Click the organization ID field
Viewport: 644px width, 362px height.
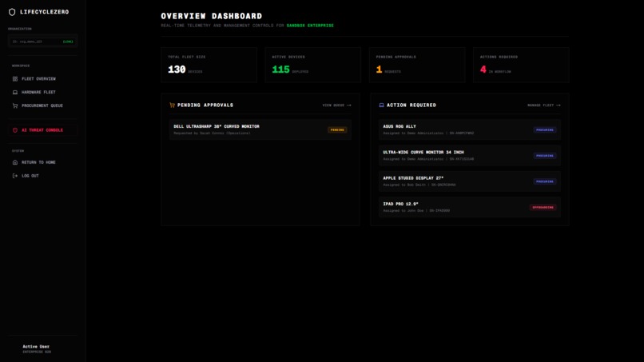click(x=42, y=42)
